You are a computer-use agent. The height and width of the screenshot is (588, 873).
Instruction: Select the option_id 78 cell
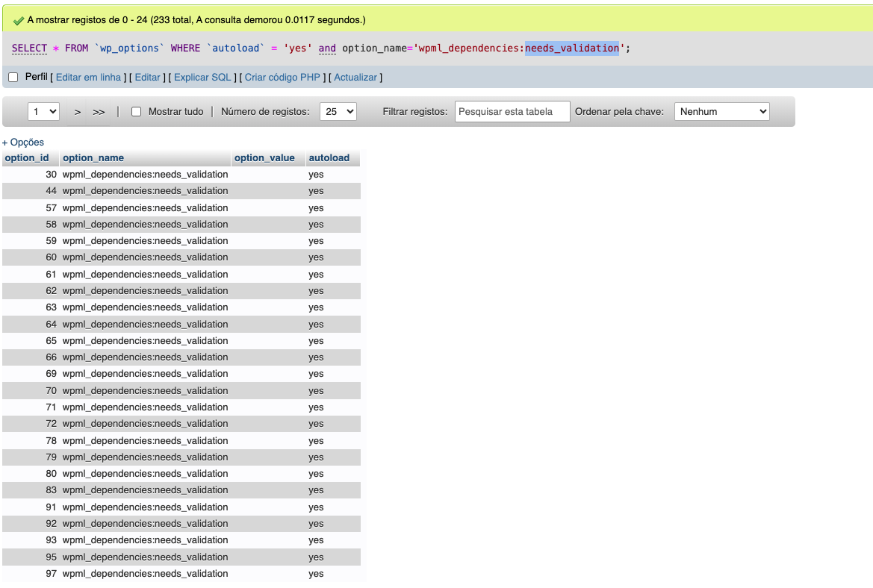click(31, 440)
